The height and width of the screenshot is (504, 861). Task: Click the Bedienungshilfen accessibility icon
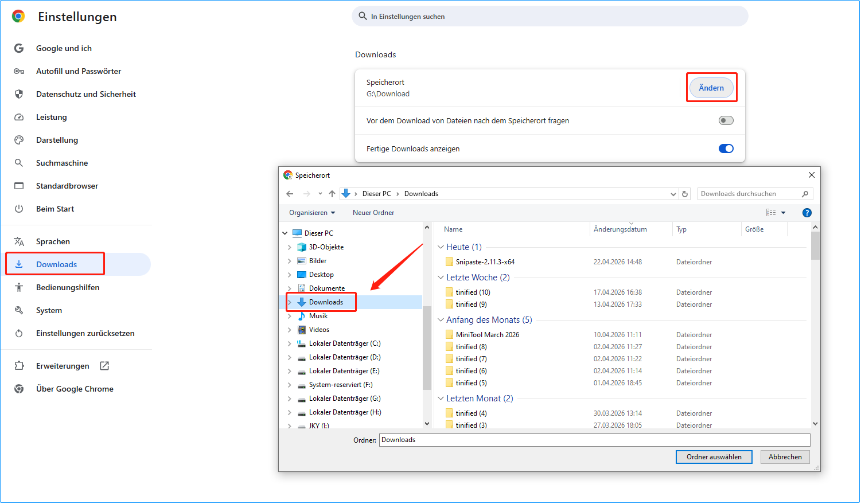pos(19,287)
